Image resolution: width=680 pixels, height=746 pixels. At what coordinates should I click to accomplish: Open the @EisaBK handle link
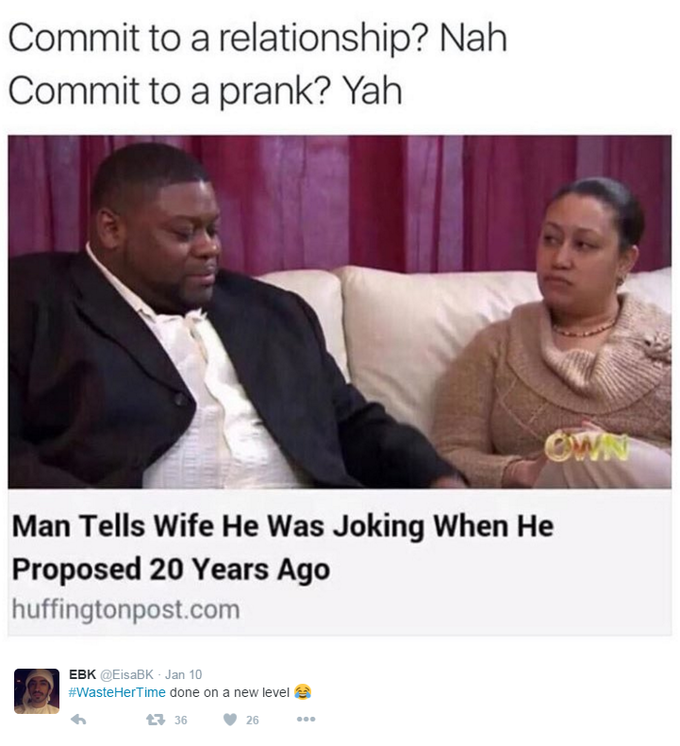pyautogui.click(x=126, y=674)
